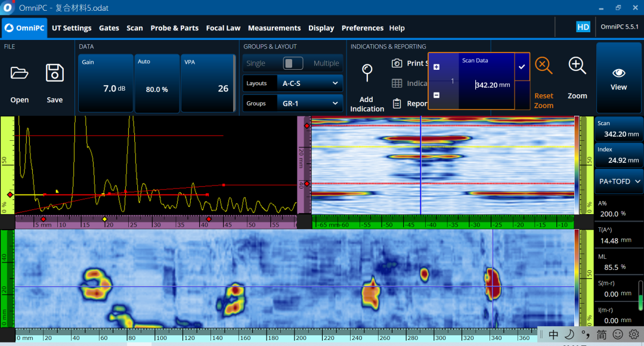The width and height of the screenshot is (644, 346).
Task: Click the Scan Data 342.20 mm input field
Action: (487, 85)
